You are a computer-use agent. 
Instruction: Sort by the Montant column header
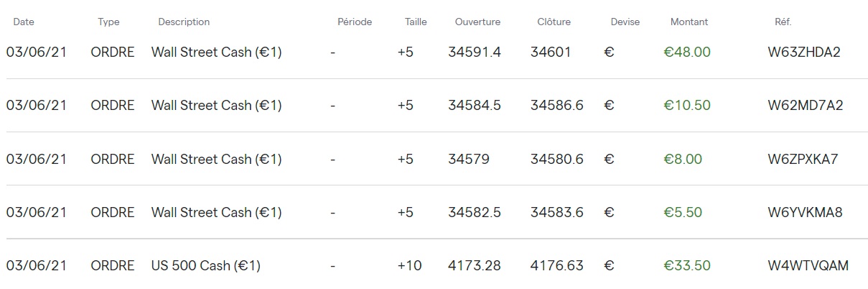689,22
